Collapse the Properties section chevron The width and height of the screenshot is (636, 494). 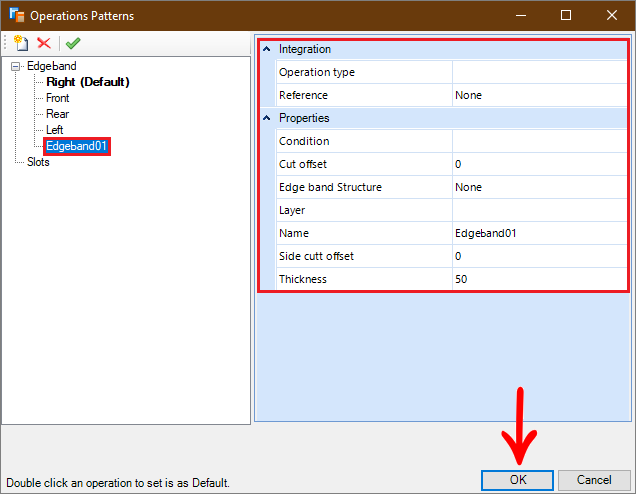click(266, 118)
